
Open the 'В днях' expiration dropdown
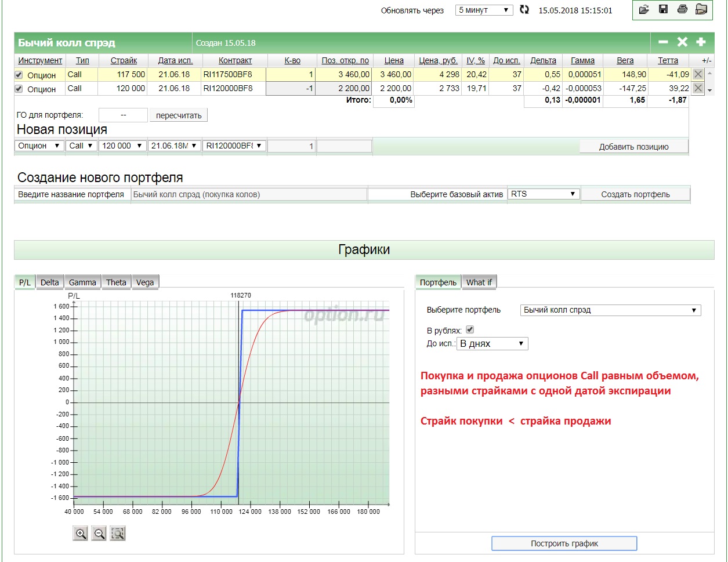(492, 344)
